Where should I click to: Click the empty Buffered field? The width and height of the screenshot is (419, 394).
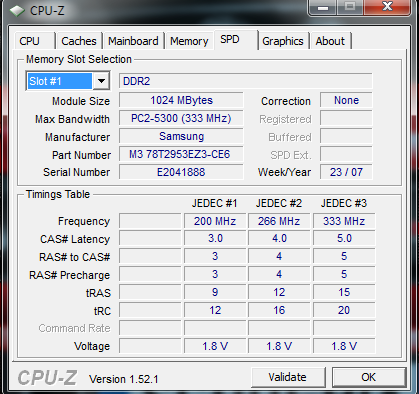[346, 136]
